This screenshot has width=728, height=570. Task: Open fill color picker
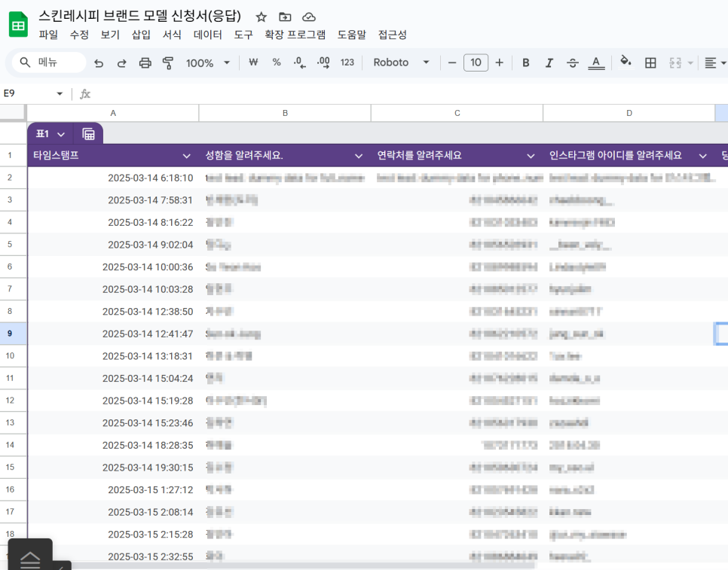(626, 62)
